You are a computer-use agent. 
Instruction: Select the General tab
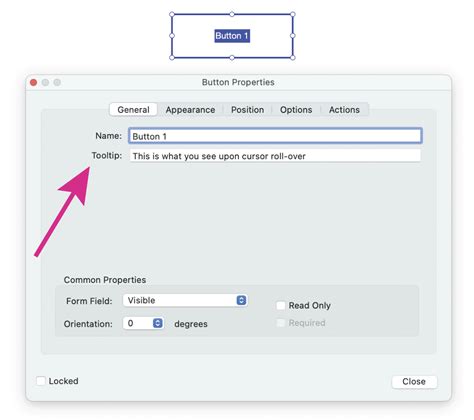coord(133,110)
